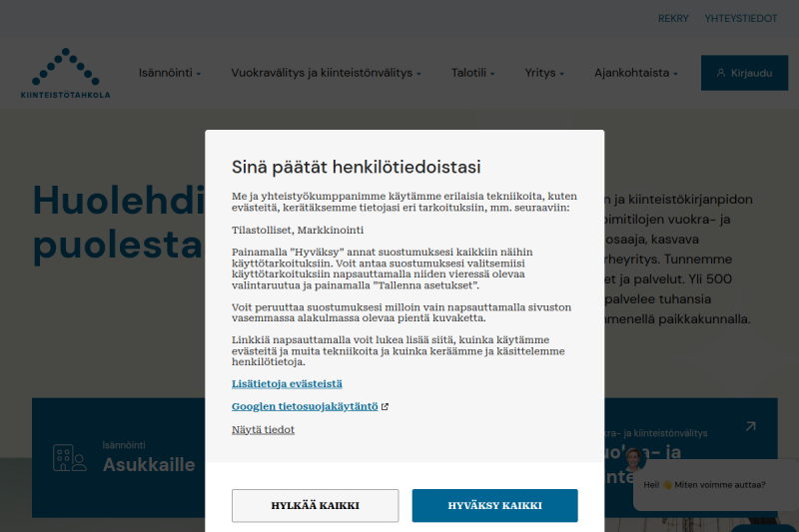Click the building icon beside Asukkaille
799x532 pixels.
(69, 458)
